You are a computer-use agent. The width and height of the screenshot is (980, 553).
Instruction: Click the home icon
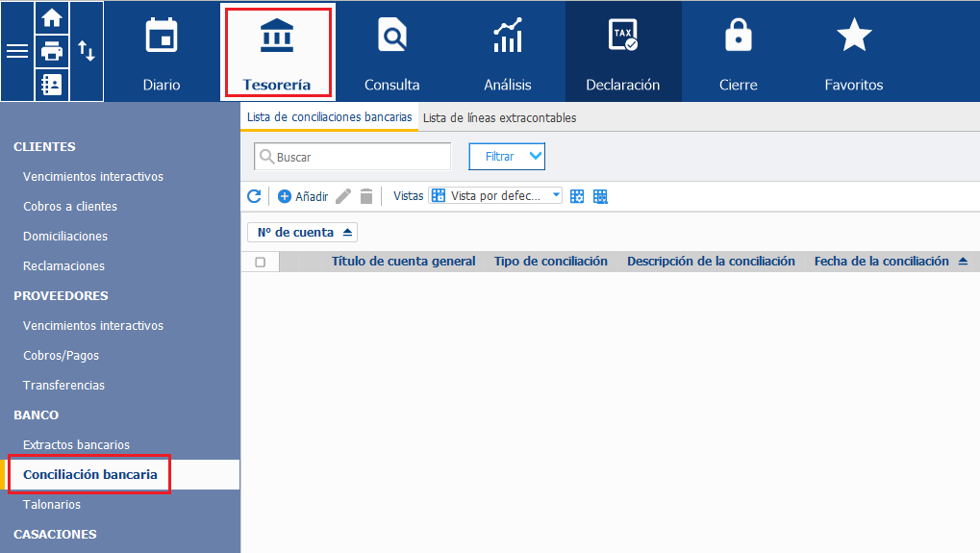click(51, 18)
